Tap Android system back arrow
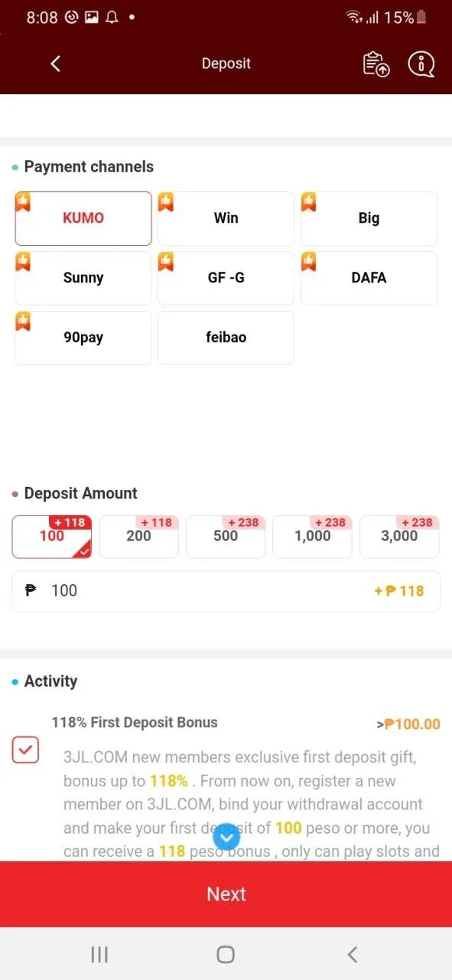The width and height of the screenshot is (452, 980). (352, 954)
